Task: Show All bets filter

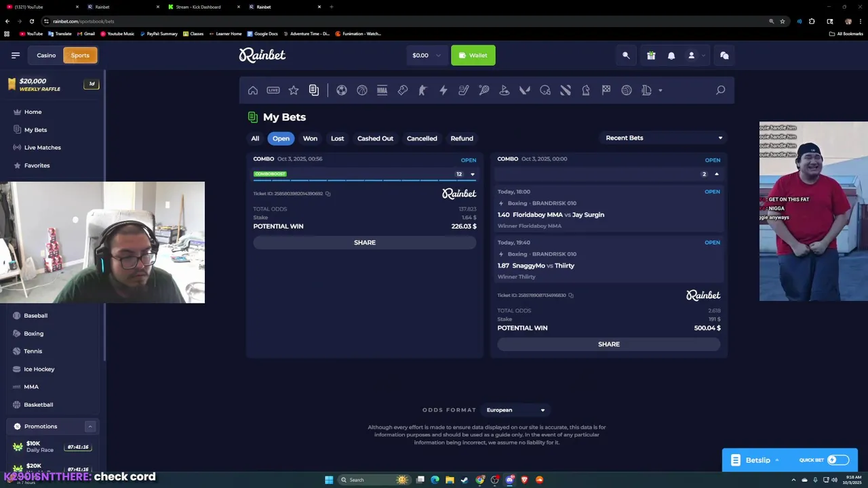Action: pos(255,138)
